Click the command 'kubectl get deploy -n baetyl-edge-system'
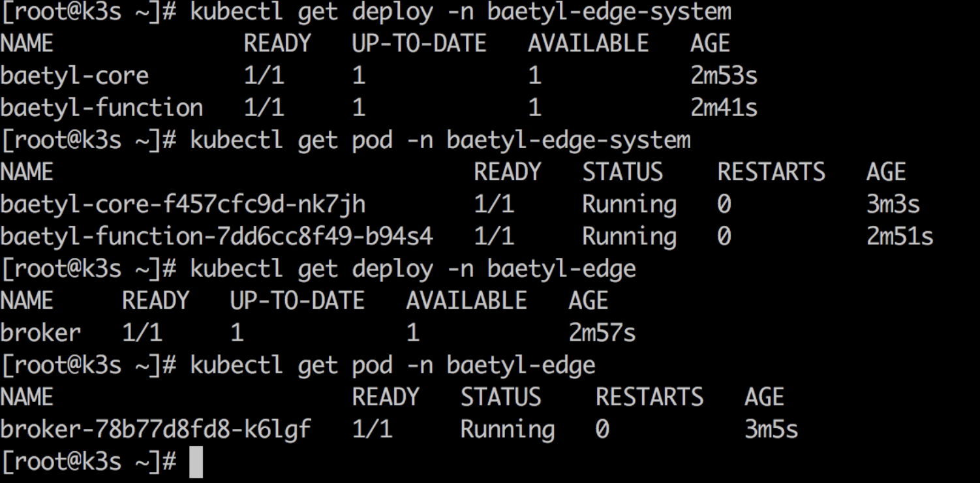This screenshot has width=980, height=483. [460, 12]
